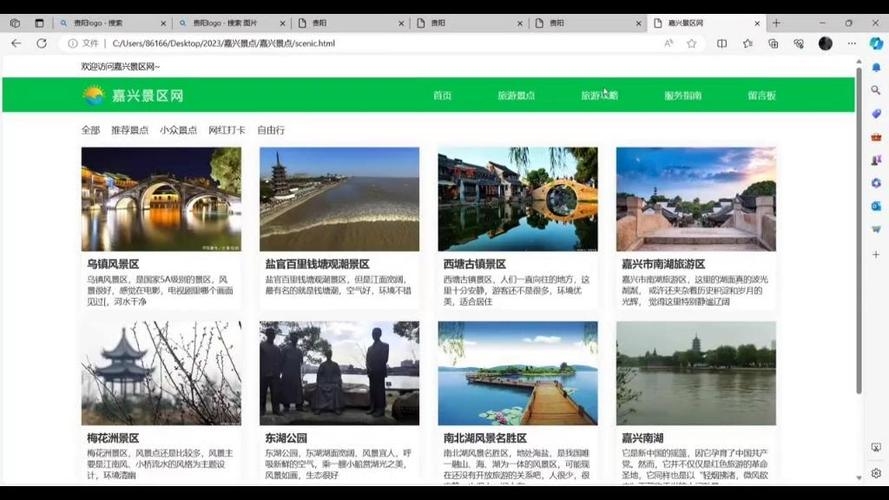Click the 嘉兴南湖 title text
The width and height of the screenshot is (889, 500).
pyautogui.click(x=642, y=438)
